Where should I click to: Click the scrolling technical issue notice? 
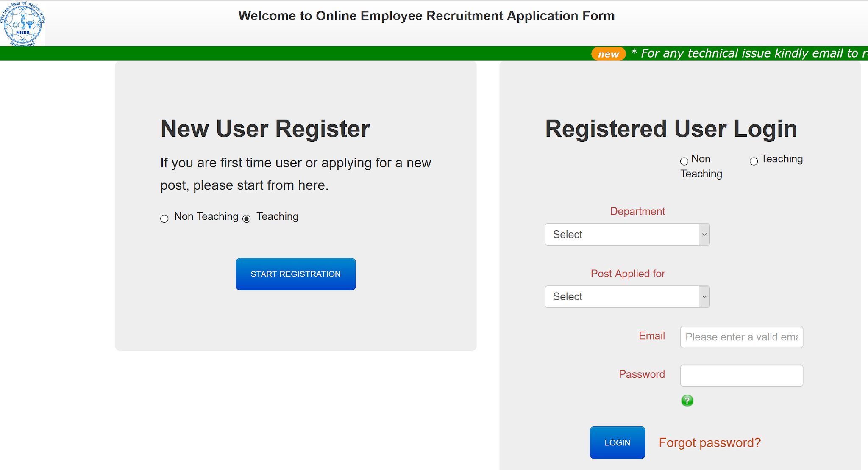748,53
